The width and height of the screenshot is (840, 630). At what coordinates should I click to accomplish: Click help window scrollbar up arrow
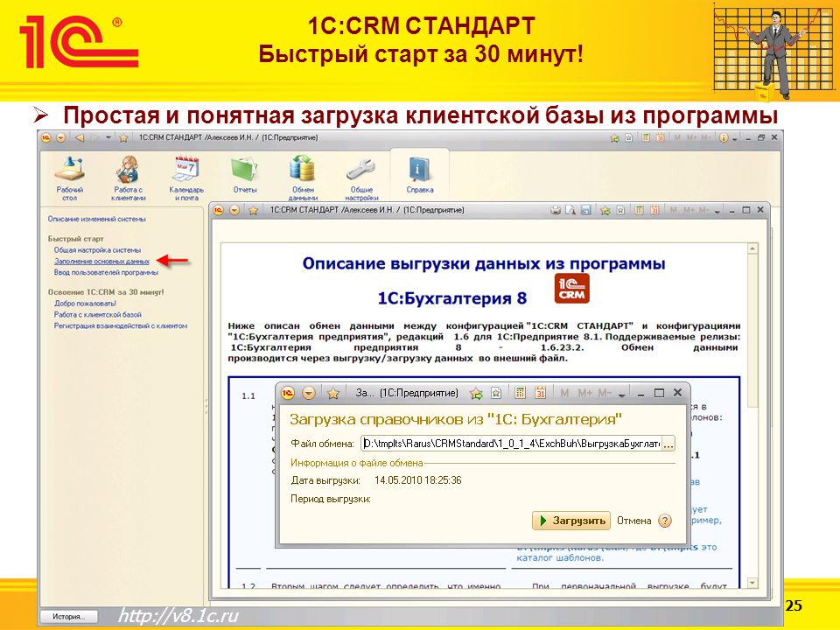point(752,248)
